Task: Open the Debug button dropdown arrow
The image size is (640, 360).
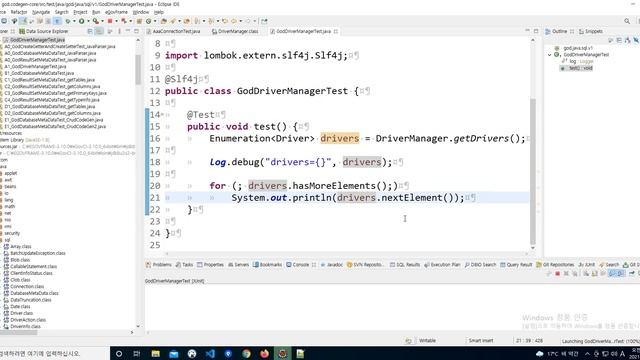Action: pos(74,21)
